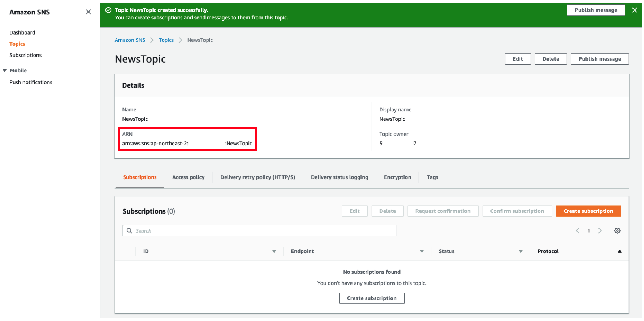Click the subscriptions Search field
Viewport: 644px width, 321px height.
[x=259, y=231]
